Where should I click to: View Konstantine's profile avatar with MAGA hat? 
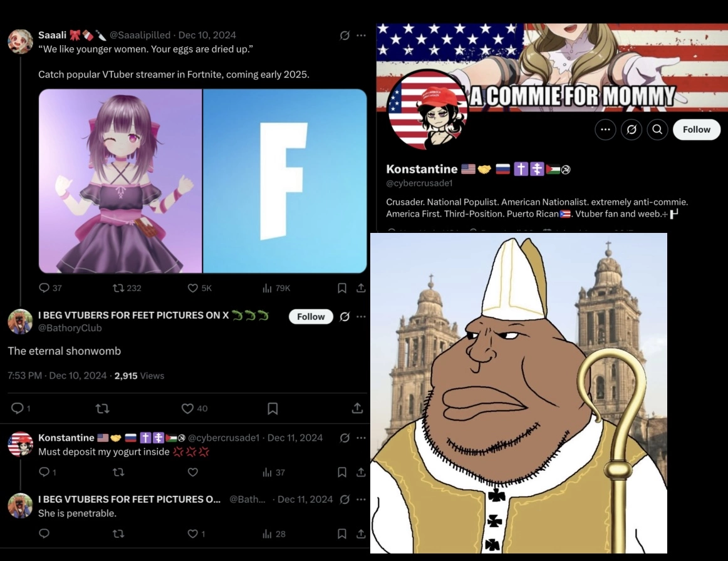(428, 110)
